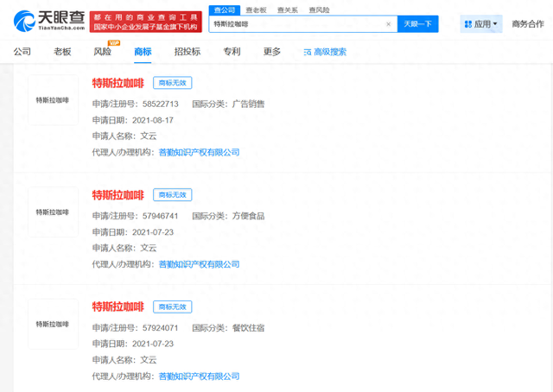The height and width of the screenshot is (392, 553).
Task: Open the 风险 results tab
Action: tap(102, 52)
